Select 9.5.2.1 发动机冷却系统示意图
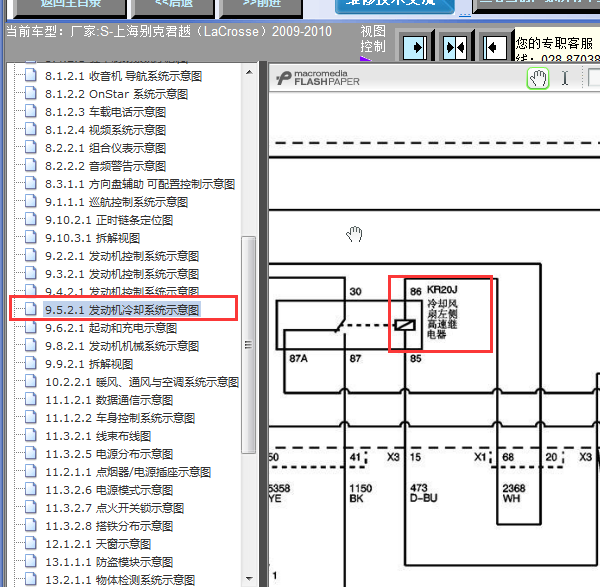 coord(122,310)
